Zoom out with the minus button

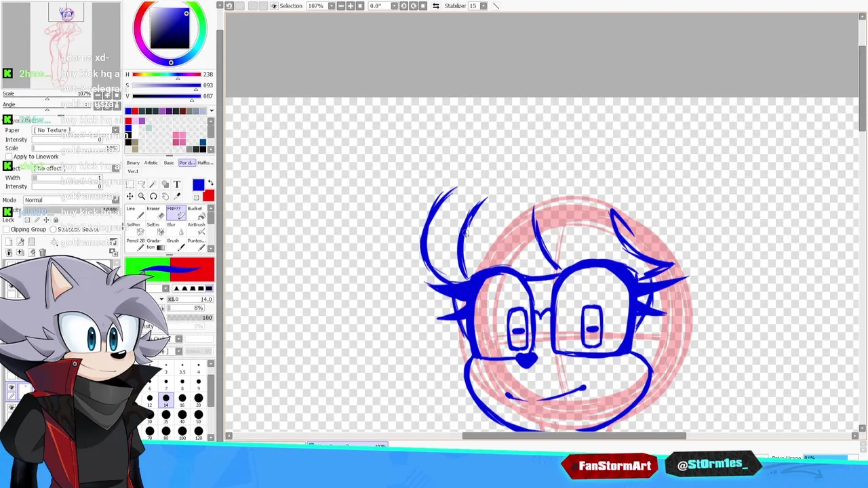(x=341, y=5)
